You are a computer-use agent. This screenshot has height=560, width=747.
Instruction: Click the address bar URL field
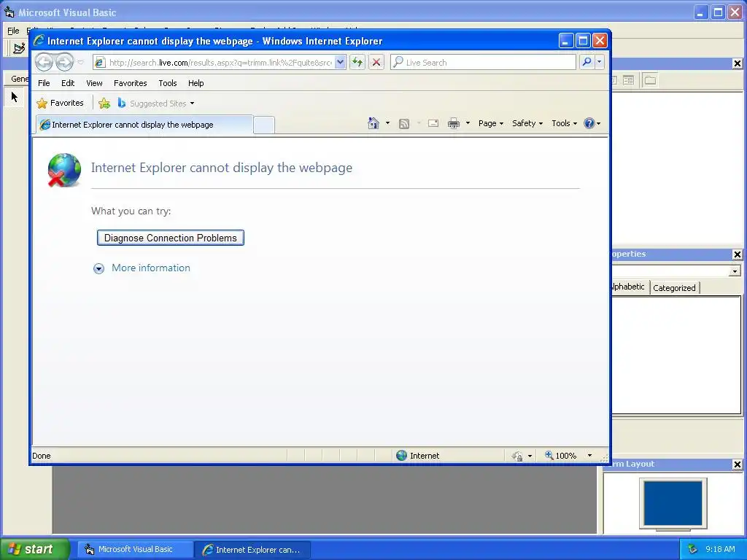(x=220, y=63)
